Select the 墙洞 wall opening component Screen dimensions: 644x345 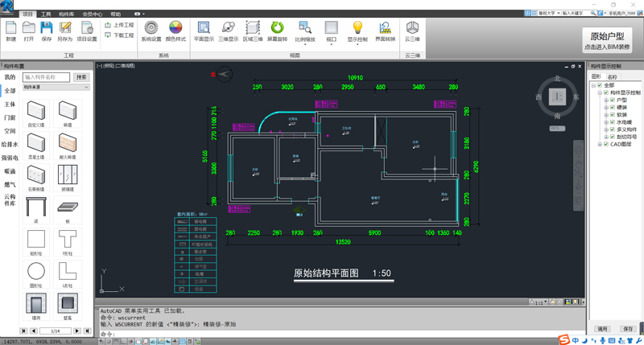36,306
